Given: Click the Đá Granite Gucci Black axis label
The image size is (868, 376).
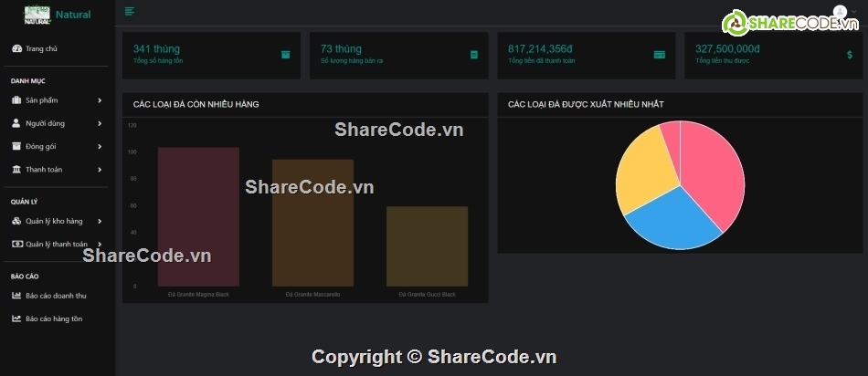Looking at the screenshot, I should coord(427,295).
